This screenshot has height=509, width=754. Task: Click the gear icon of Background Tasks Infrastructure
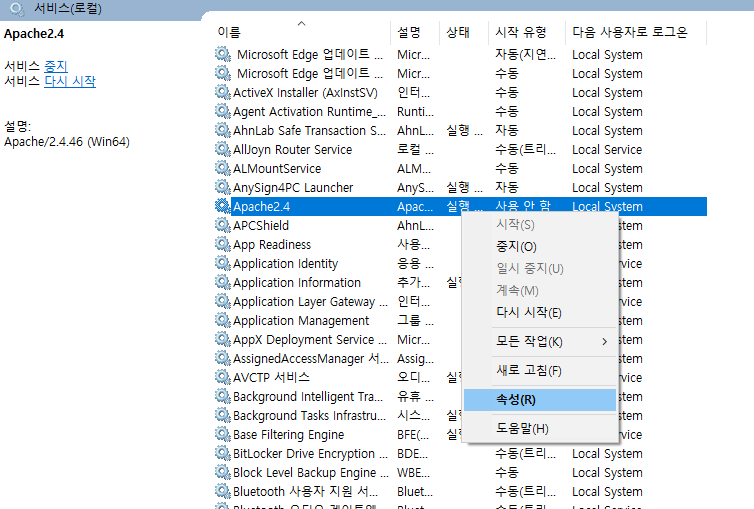[223, 415]
